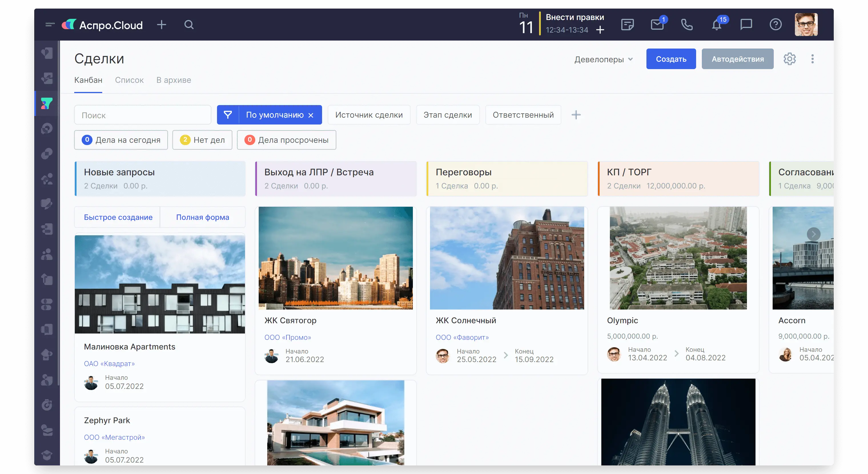This screenshot has height=474, width=868.
Task: Switch to the Список tab
Action: 129,80
